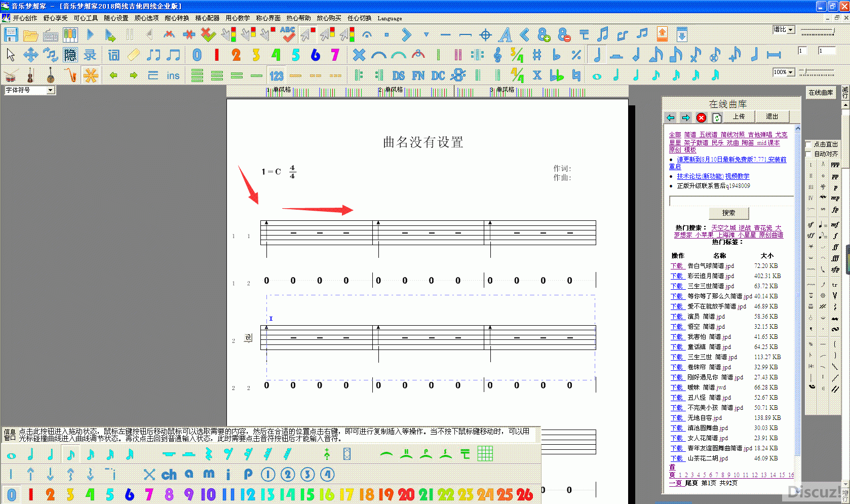Select circled finger number 3

click(307, 474)
